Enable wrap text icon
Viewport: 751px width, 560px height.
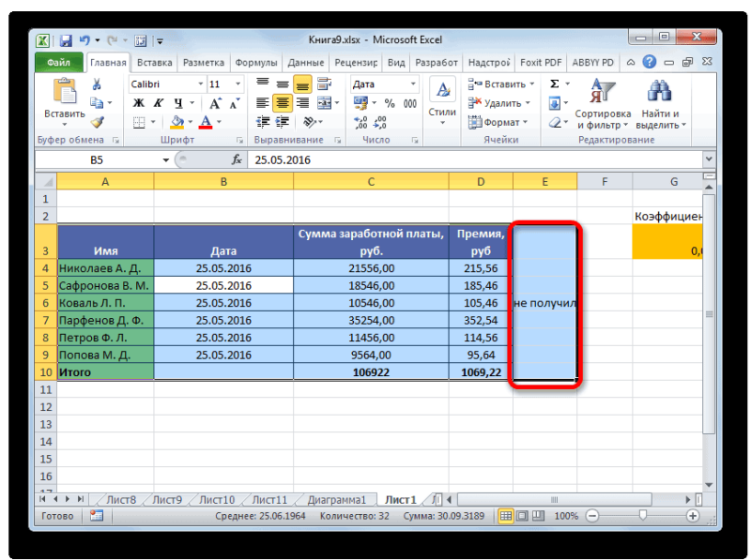click(325, 84)
